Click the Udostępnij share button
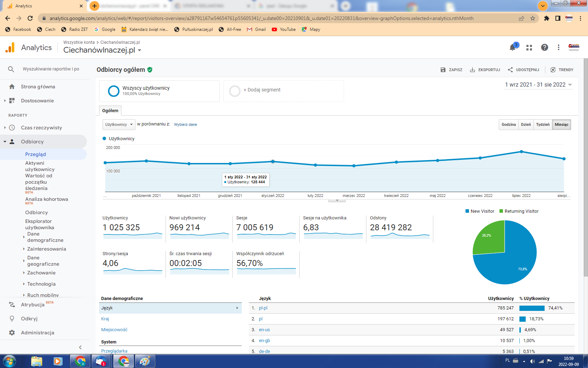This screenshot has width=588, height=368. pyautogui.click(x=523, y=70)
